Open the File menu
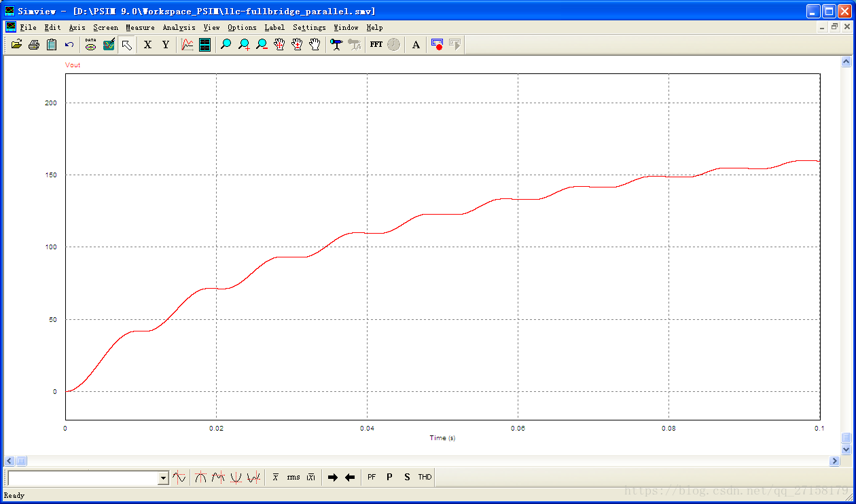This screenshot has width=856, height=504. [x=29, y=28]
